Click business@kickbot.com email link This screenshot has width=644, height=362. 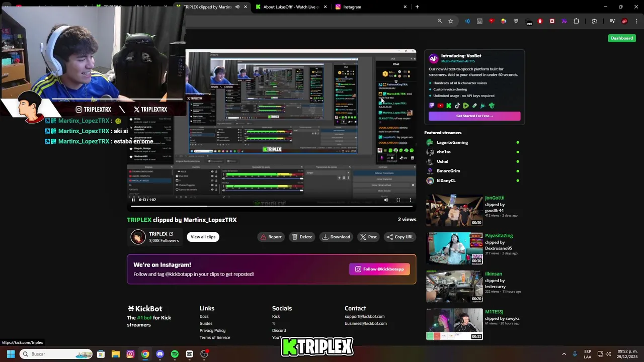pyautogui.click(x=366, y=323)
